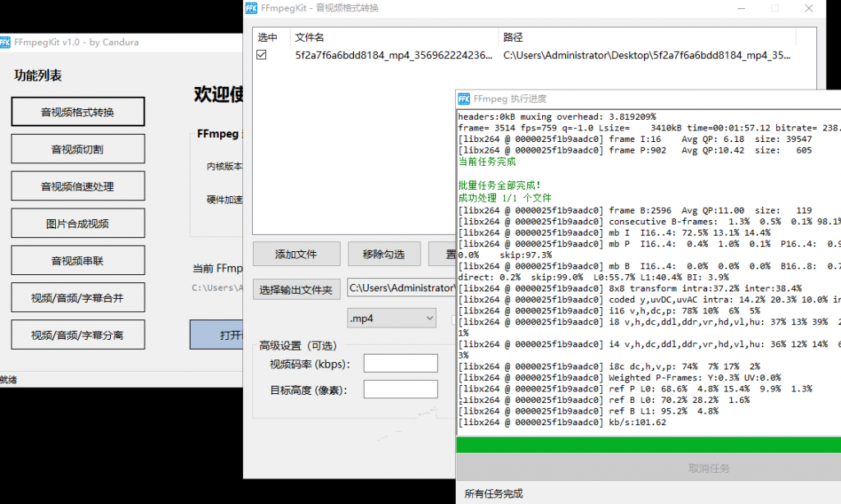Open 音视频切割 function

pyautogui.click(x=78, y=149)
